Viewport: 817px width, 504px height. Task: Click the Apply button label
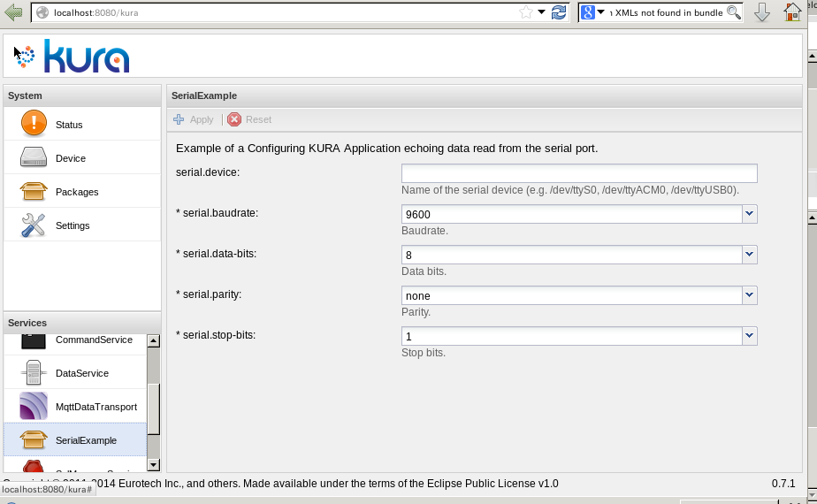click(x=202, y=120)
